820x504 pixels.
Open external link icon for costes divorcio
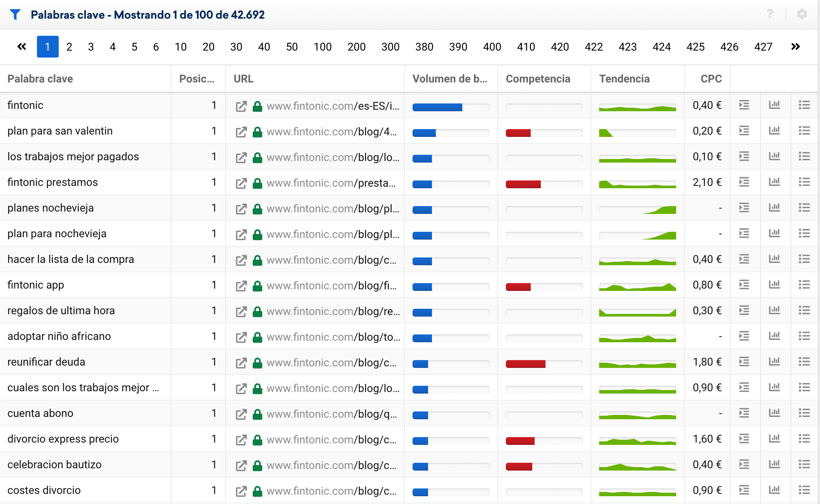241,491
